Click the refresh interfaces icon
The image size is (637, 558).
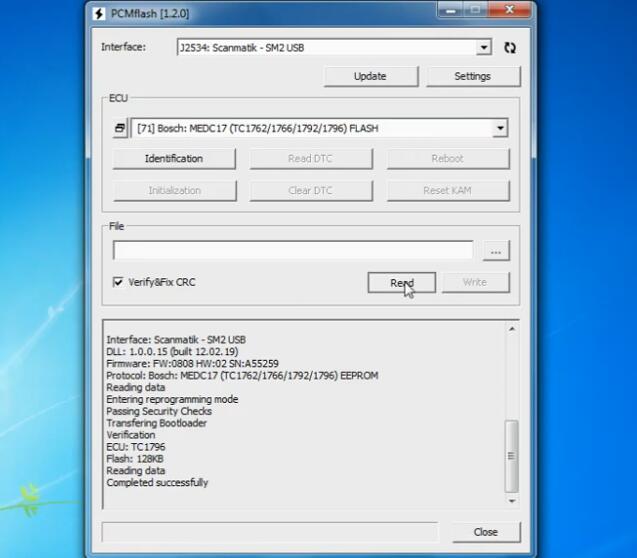[510, 48]
